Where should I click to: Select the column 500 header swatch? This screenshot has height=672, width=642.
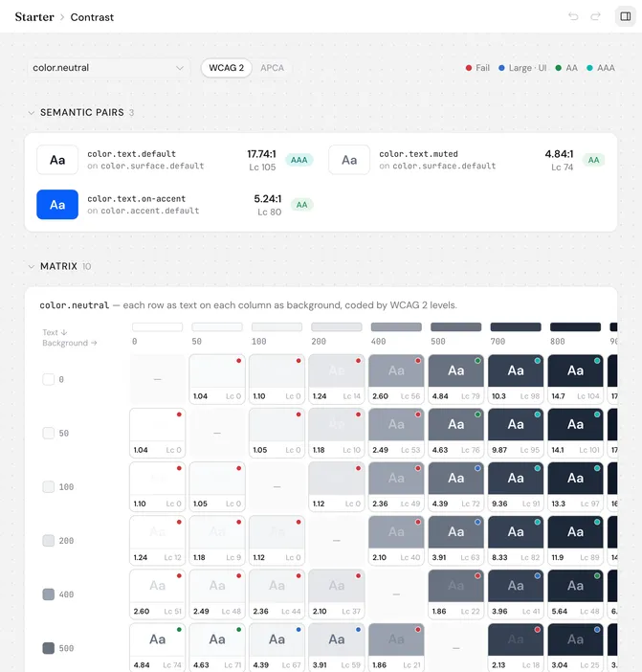[x=455, y=327]
